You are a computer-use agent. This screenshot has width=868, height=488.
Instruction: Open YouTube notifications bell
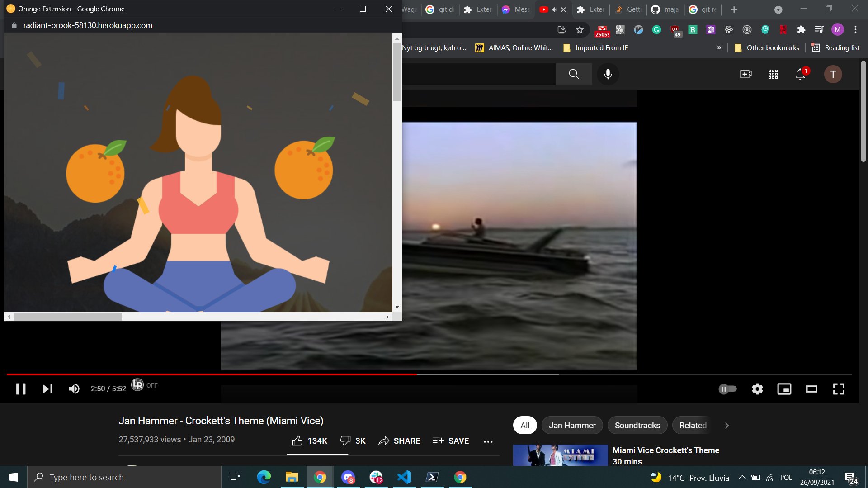point(801,74)
